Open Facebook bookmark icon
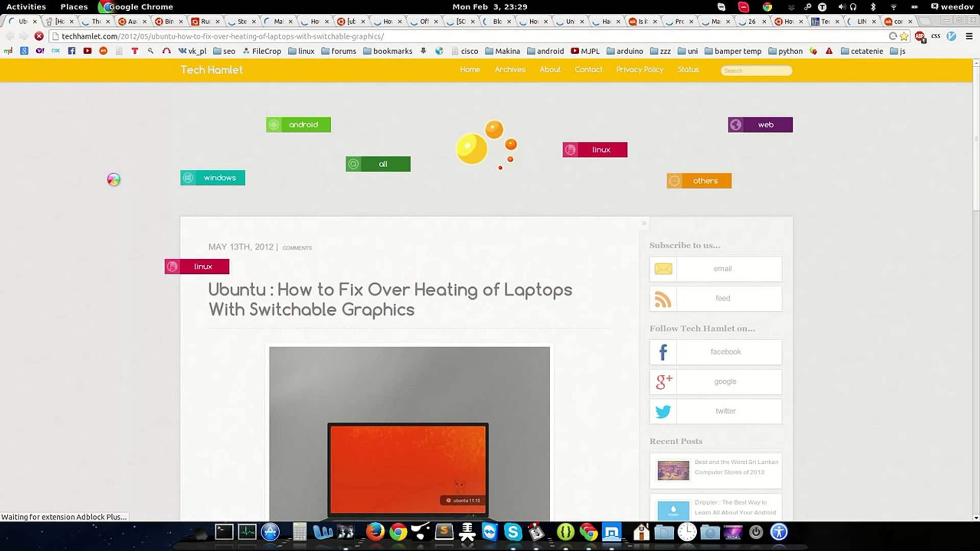980x551 pixels. pos(71,51)
